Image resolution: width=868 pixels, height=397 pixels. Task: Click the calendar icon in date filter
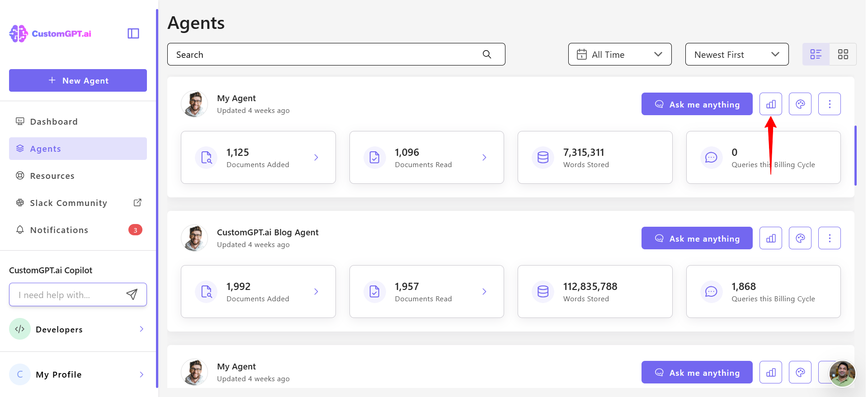click(582, 54)
